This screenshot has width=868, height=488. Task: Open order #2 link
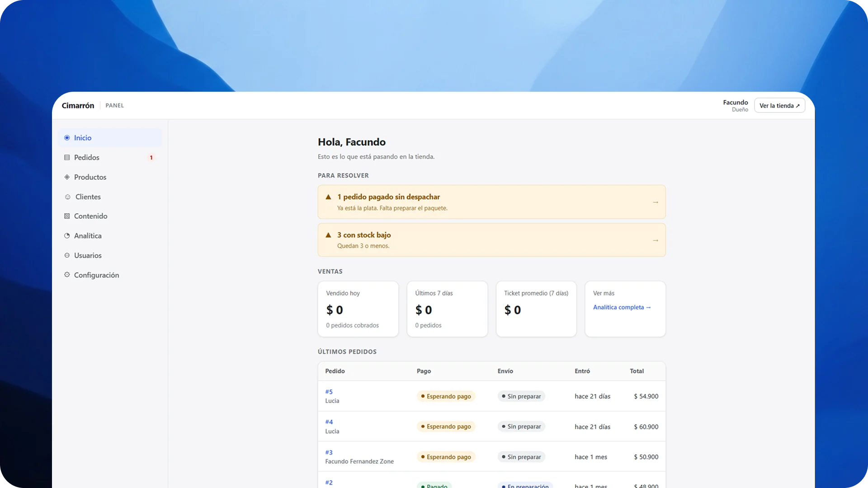(329, 483)
